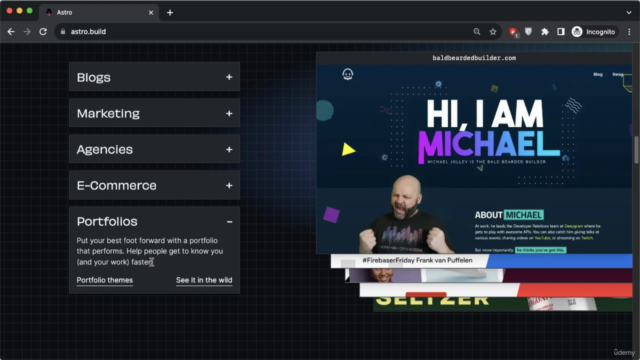Expand the Agencies section
The image size is (640, 360).
pyautogui.click(x=154, y=149)
